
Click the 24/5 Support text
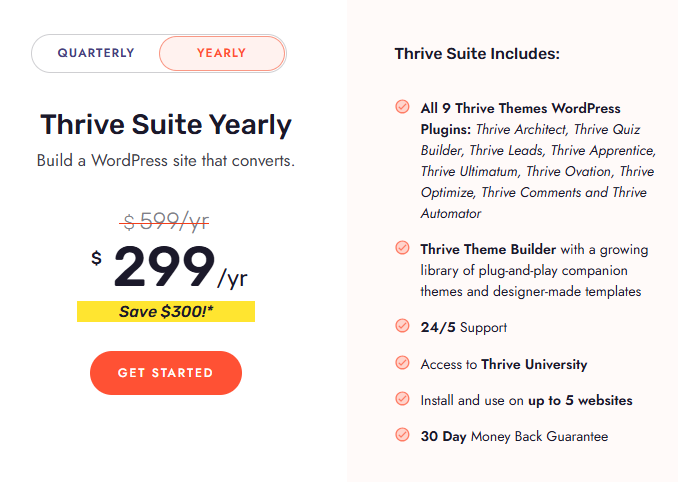464,327
